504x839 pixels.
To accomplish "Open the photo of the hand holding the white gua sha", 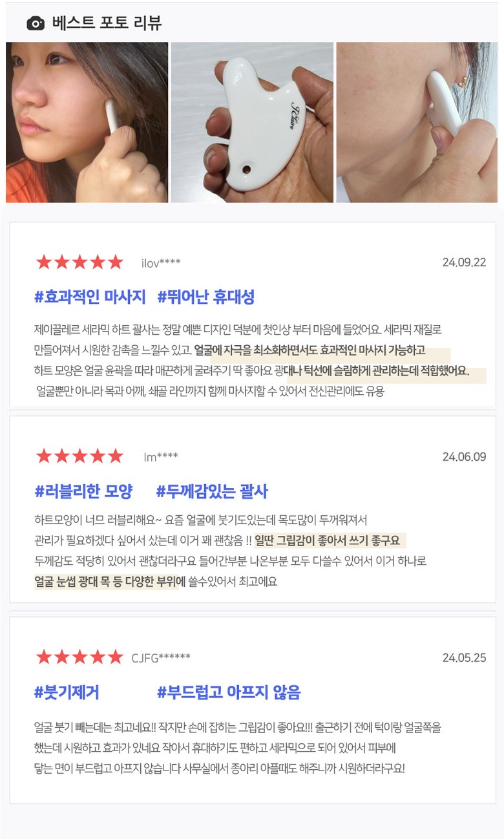I will [x=252, y=122].
